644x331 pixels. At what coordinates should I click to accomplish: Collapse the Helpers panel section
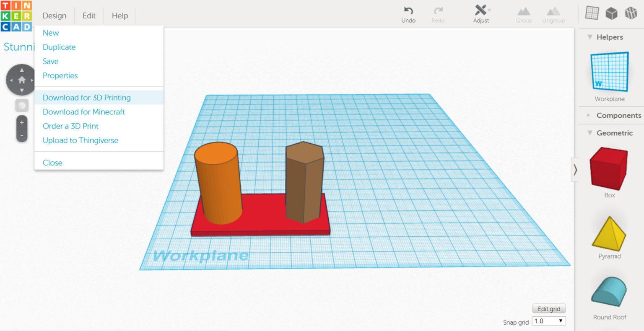[x=590, y=37]
